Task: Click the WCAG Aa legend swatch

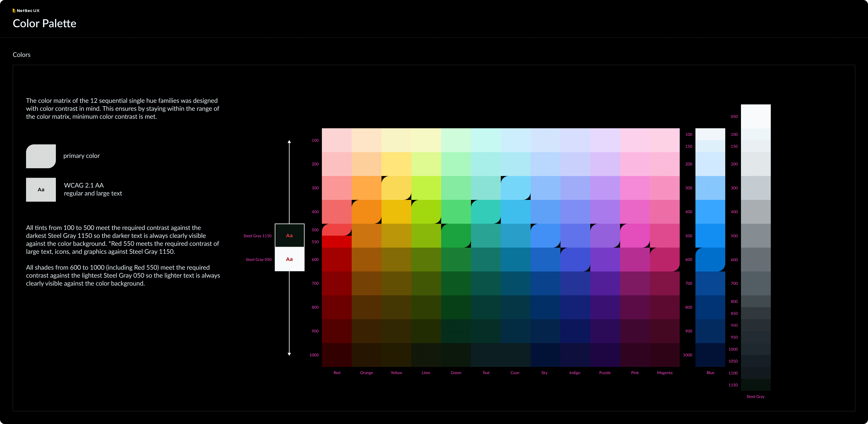Action: click(x=41, y=190)
